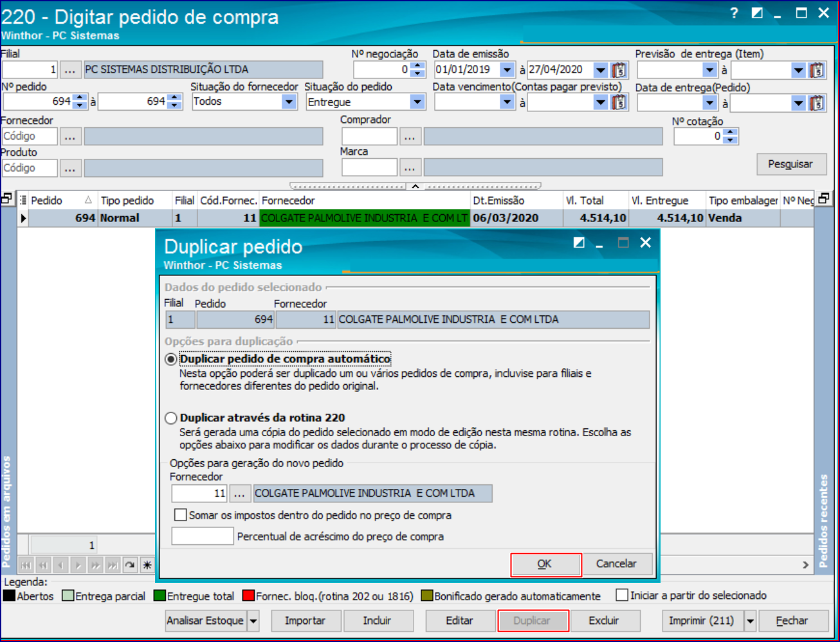The image size is (840, 642).
Task: Click grid column chooser icon beside Pedido header
Action: point(23,200)
